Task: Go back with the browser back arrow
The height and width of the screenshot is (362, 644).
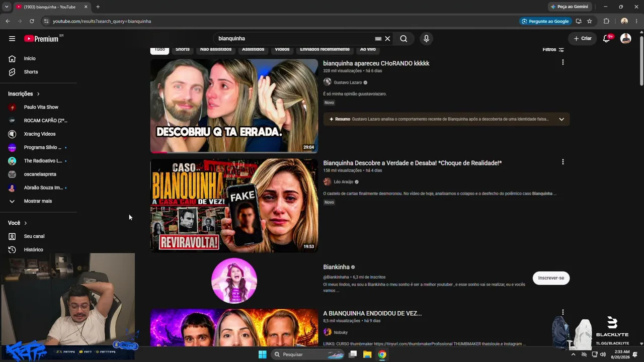Action: [x=8, y=21]
